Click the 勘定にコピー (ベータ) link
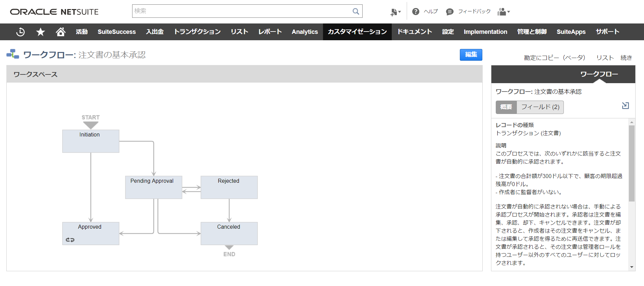This screenshot has height=286, width=644. coord(554,58)
